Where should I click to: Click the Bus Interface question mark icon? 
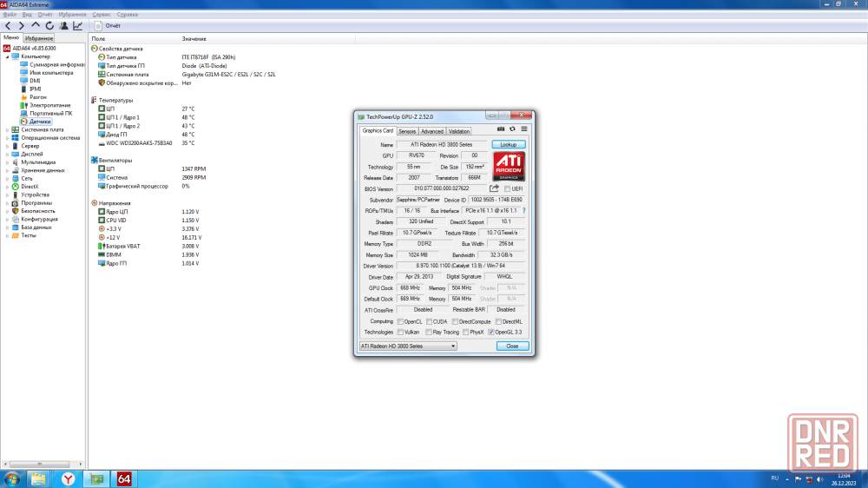coord(523,210)
